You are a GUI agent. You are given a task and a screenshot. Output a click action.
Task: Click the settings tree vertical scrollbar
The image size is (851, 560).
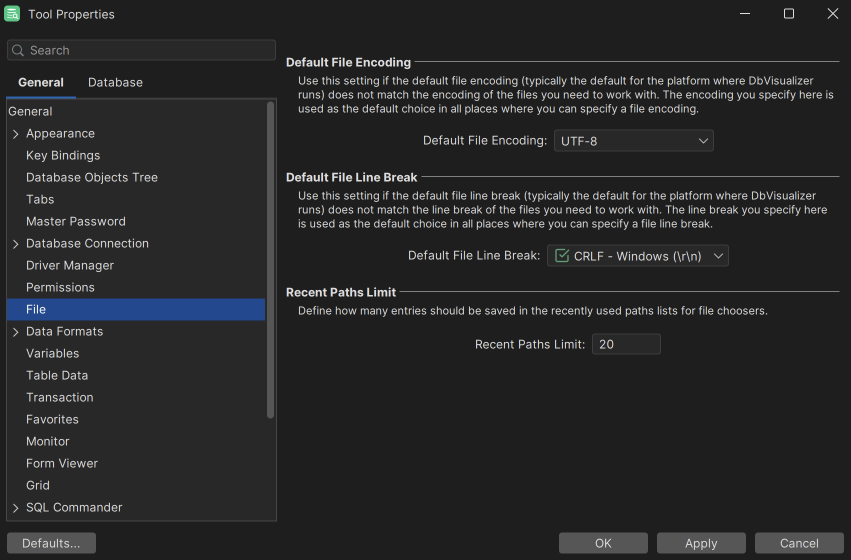click(270, 260)
